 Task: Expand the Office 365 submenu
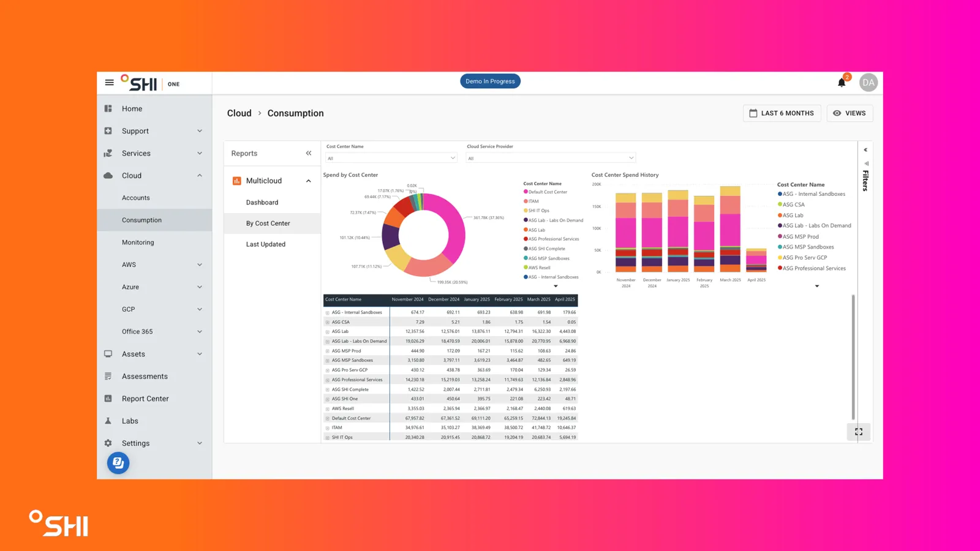click(200, 332)
